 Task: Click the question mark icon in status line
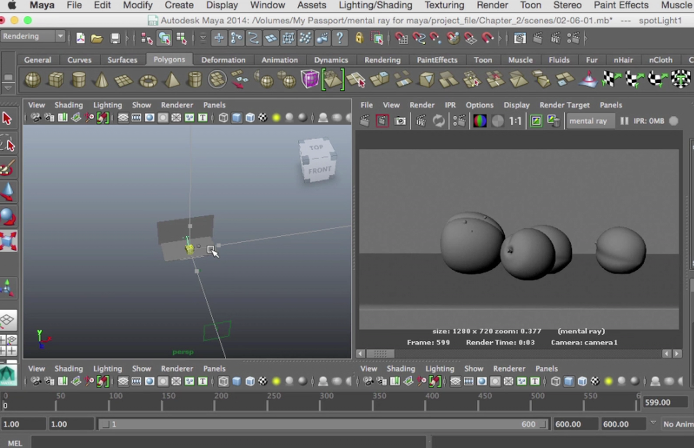click(x=339, y=38)
